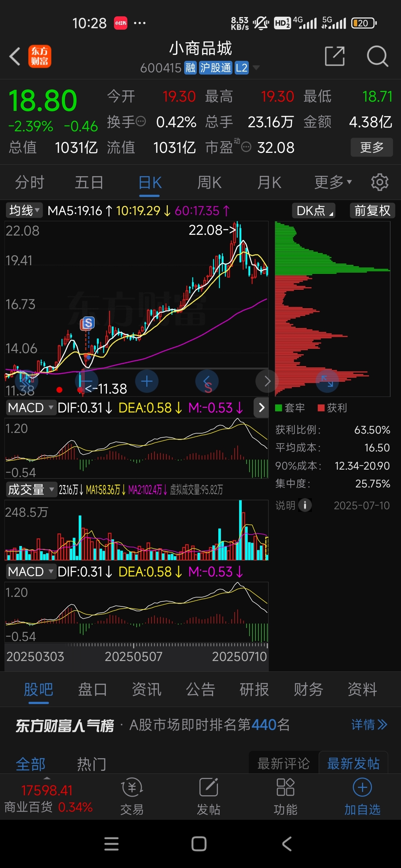Sort by 最新发帖
Viewport: 401px width, 868px height.
click(353, 763)
